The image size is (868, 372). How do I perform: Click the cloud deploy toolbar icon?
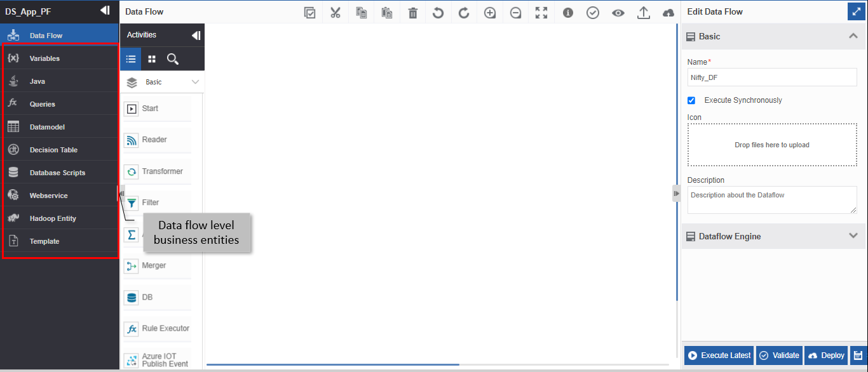click(x=668, y=13)
